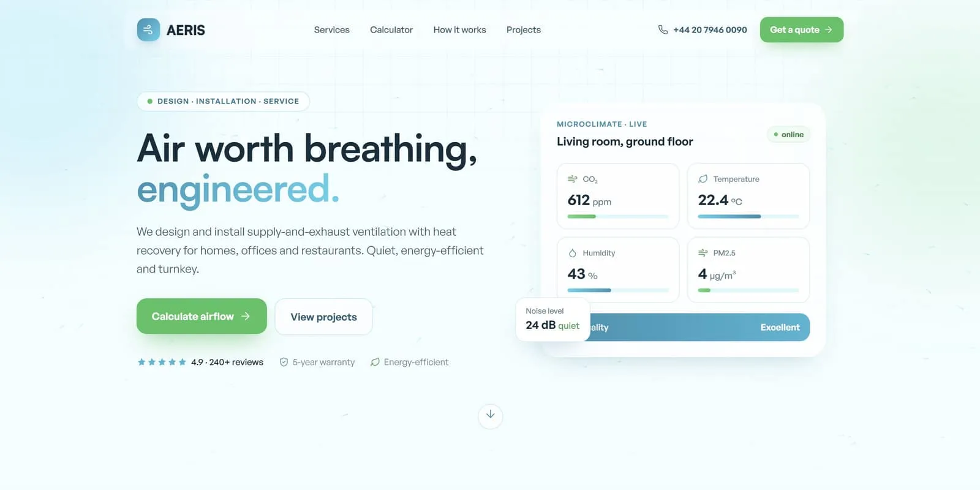Click the green dot in the online badge

pyautogui.click(x=776, y=135)
